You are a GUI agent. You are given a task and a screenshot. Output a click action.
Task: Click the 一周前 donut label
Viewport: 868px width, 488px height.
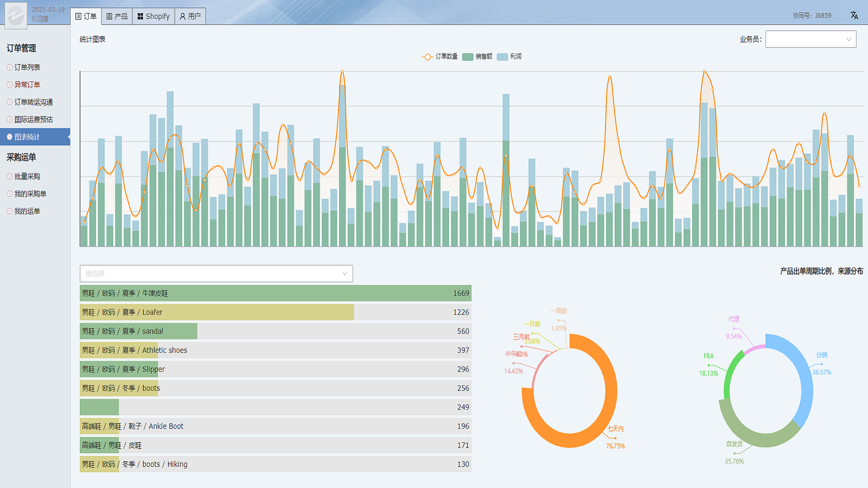click(x=559, y=311)
